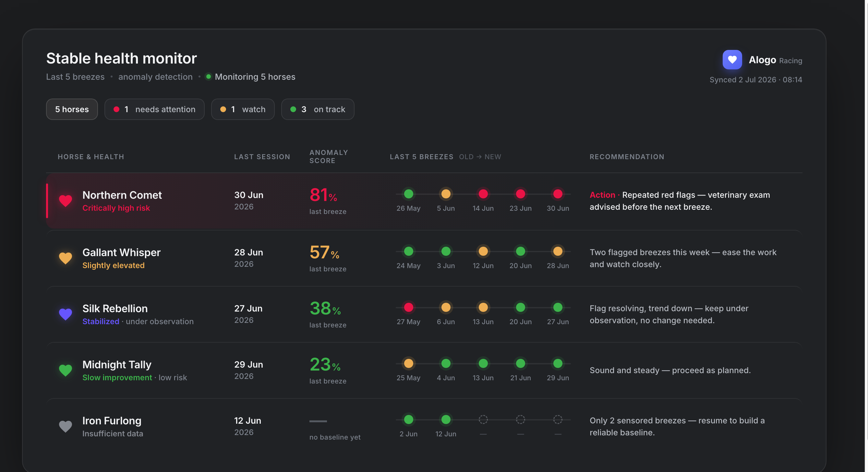The height and width of the screenshot is (472, 868).
Task: Click Iron Furlong's 2 Jun breeze dot
Action: tap(408, 419)
